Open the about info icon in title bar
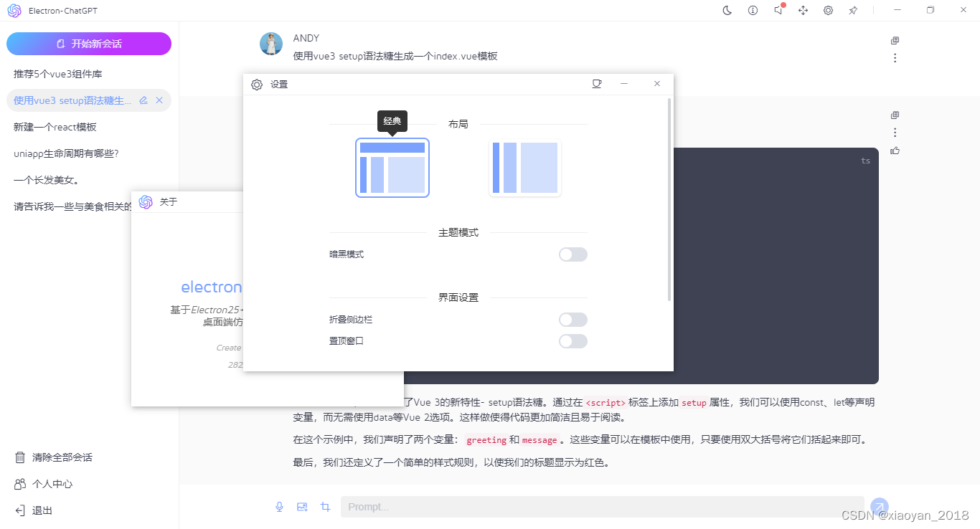980x529 pixels. (x=753, y=11)
